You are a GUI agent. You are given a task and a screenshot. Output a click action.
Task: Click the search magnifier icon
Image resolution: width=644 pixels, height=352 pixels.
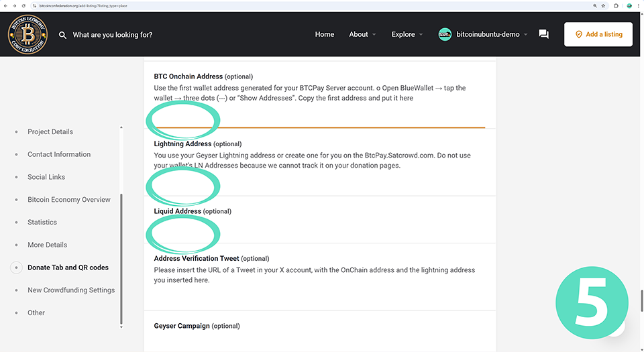click(62, 35)
